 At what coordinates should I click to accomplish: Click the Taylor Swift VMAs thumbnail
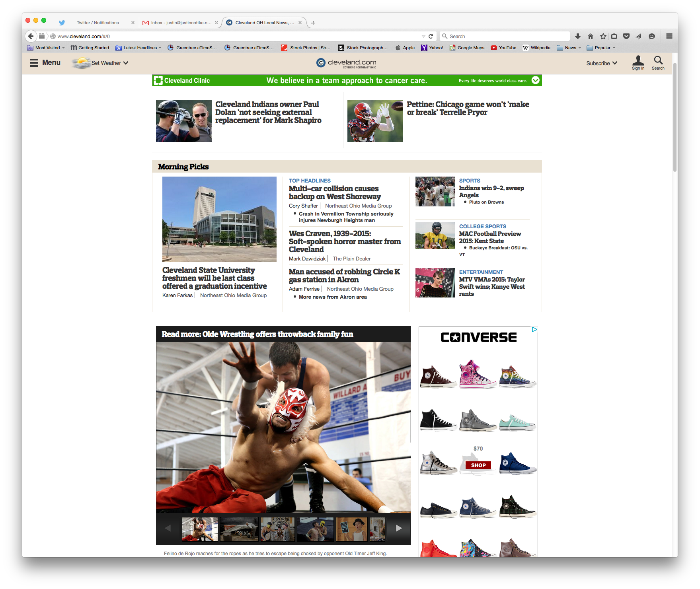[435, 283]
